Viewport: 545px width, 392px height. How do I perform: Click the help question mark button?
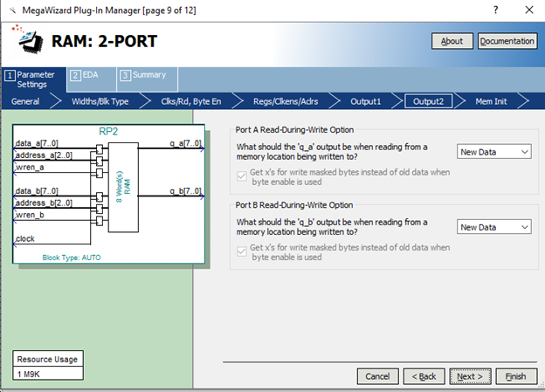pyautogui.click(x=493, y=8)
